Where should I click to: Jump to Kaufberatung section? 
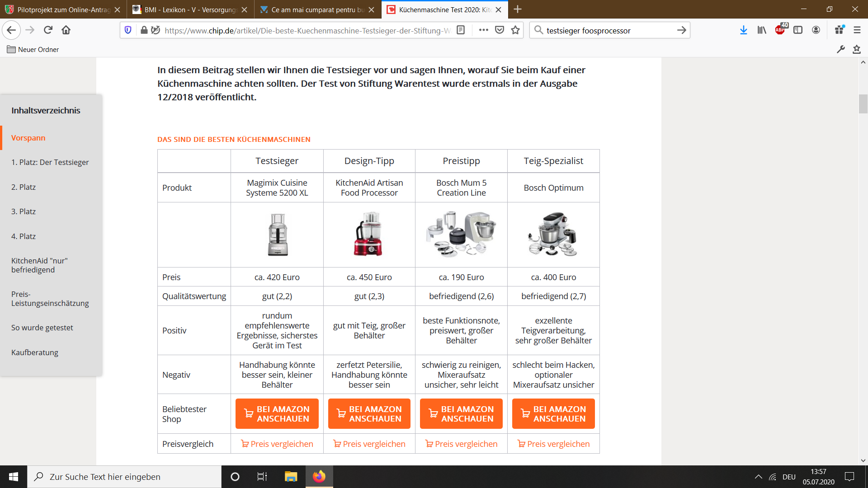click(35, 352)
